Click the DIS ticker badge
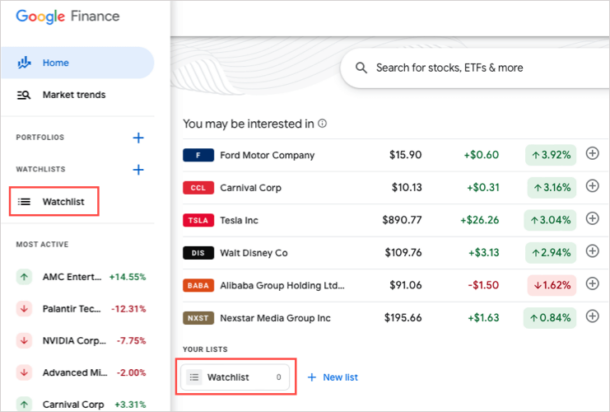The height and width of the screenshot is (412, 610). 198,253
